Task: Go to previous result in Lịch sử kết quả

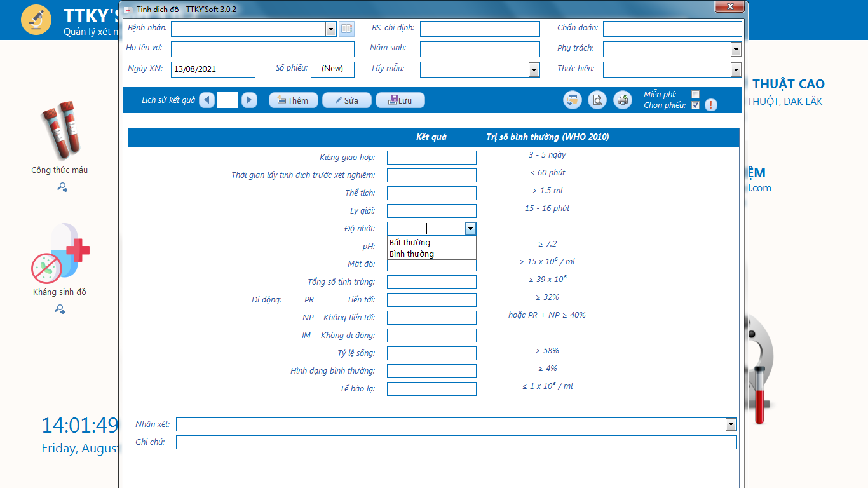Action: click(x=207, y=100)
